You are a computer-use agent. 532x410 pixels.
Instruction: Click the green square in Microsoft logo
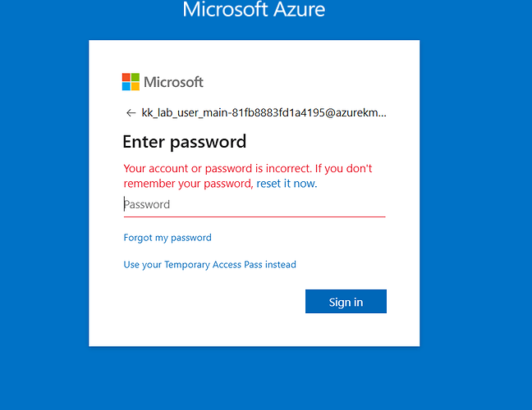(135, 77)
